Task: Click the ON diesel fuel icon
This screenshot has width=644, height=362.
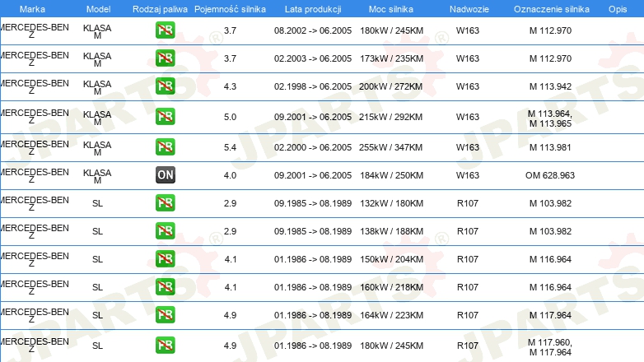Action: [x=165, y=174]
